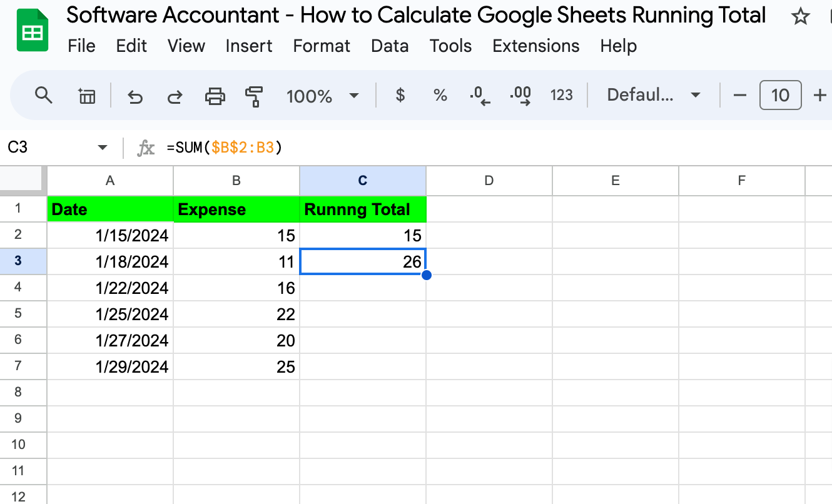Viewport: 832px width, 504px height.
Task: Select cell with date 1/22/2024
Action: (110, 288)
